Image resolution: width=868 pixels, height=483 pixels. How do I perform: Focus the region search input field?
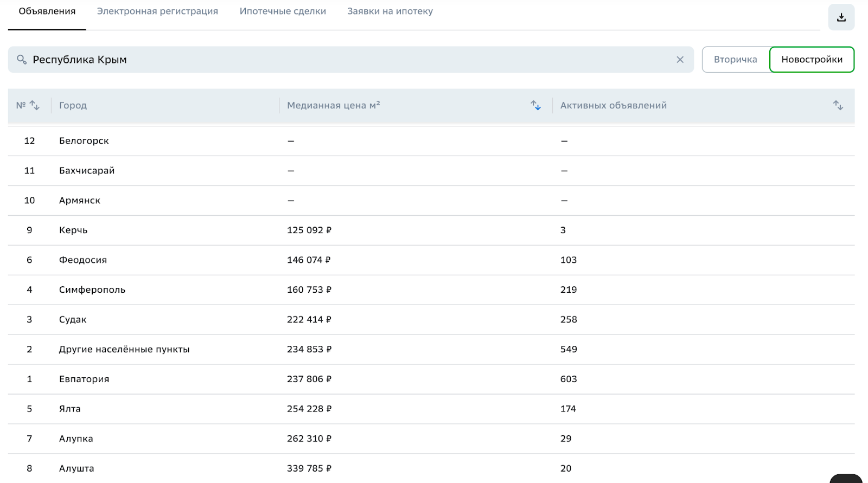[x=350, y=60]
